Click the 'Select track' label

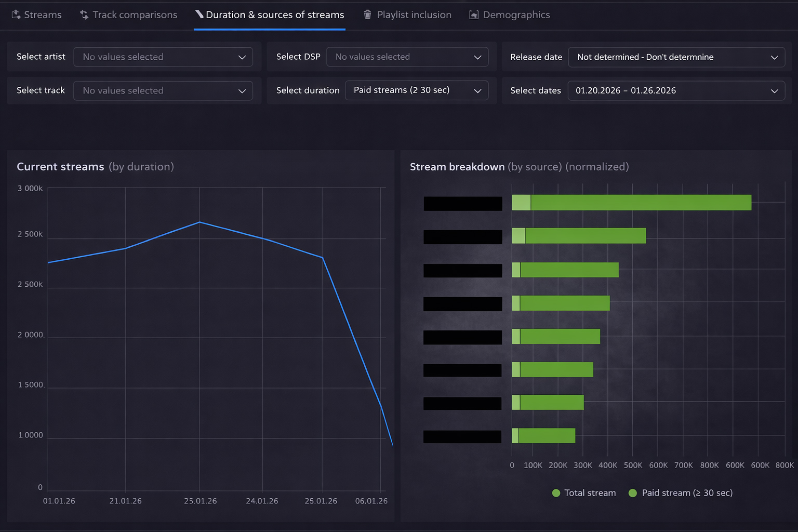point(41,90)
